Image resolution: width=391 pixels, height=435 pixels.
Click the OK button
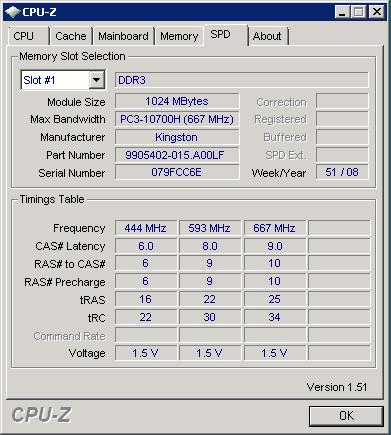point(346,416)
